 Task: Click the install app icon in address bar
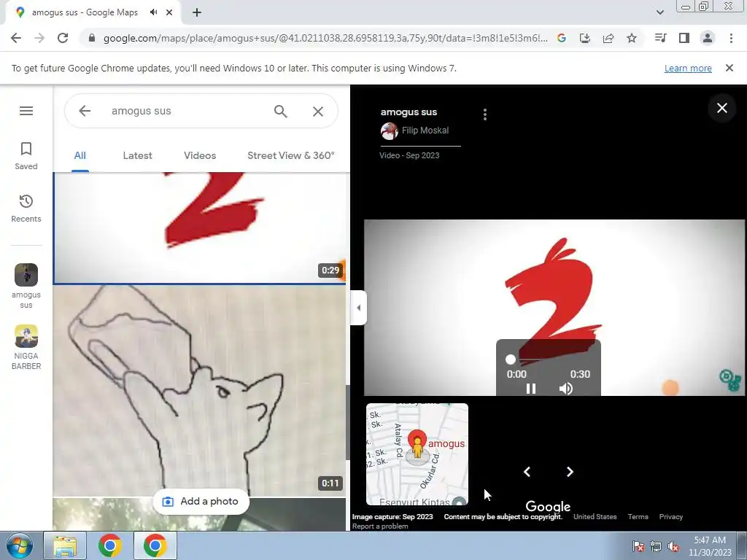[585, 38]
